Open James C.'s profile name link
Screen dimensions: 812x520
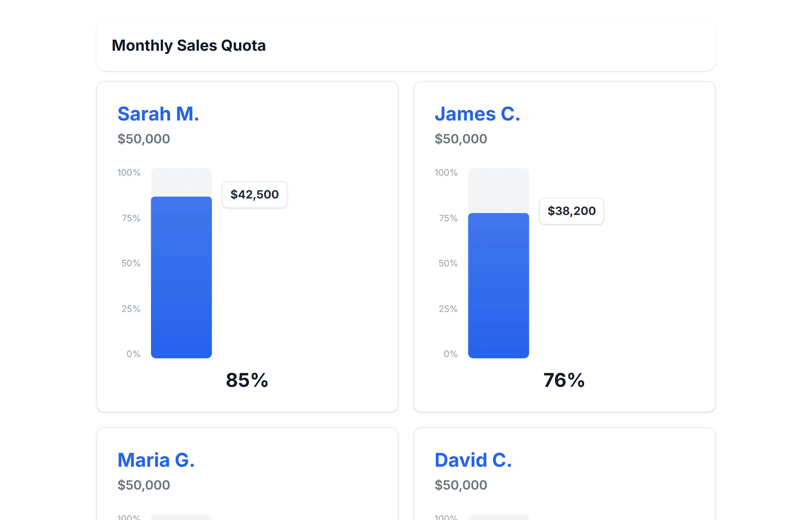tap(477, 114)
